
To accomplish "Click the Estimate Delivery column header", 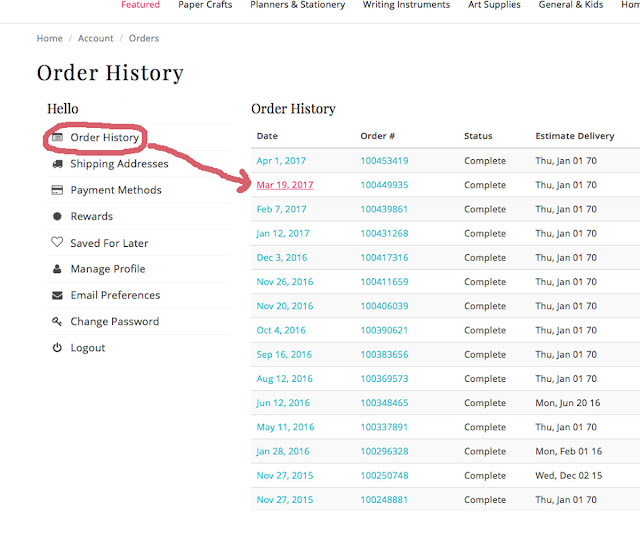I will click(x=575, y=136).
